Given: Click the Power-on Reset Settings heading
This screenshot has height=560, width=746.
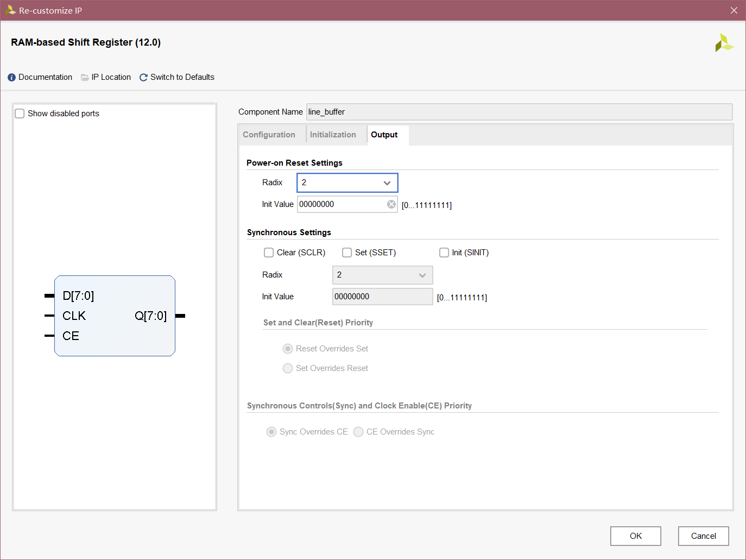Looking at the screenshot, I should 294,163.
